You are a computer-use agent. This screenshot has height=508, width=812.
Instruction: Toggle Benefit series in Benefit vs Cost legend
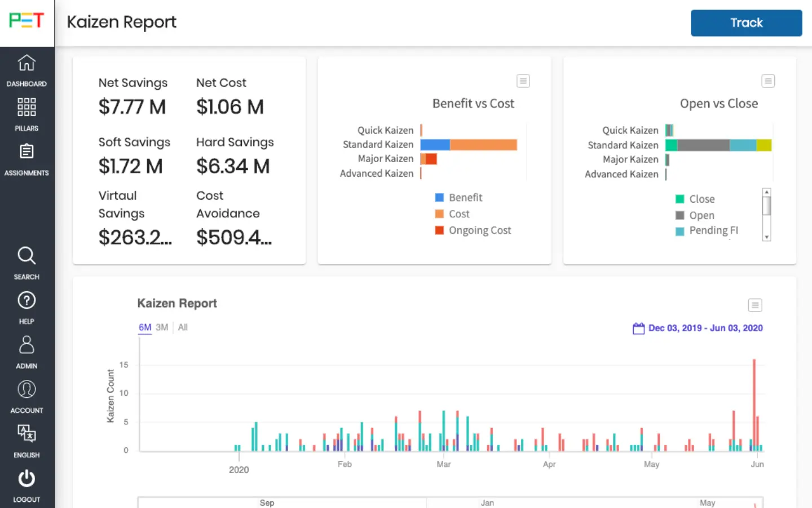(x=459, y=197)
